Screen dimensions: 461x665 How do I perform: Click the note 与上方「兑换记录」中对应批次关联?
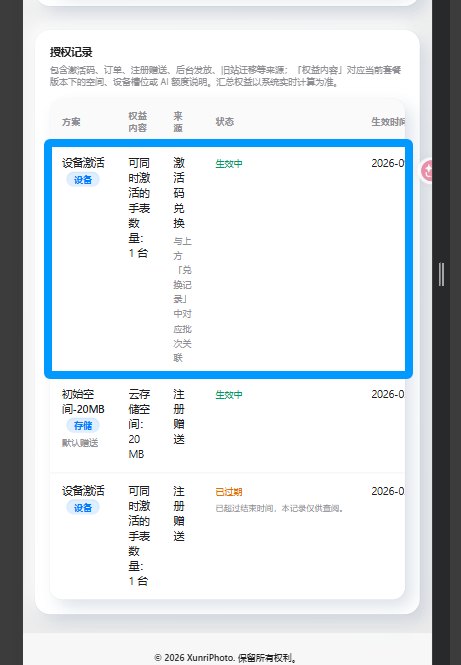pos(182,299)
